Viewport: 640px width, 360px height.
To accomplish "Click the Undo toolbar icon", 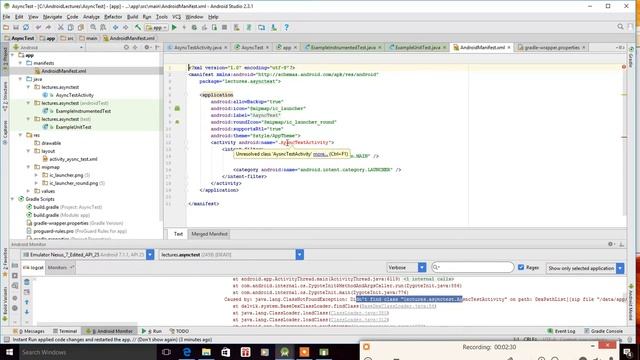I will 38,27.
